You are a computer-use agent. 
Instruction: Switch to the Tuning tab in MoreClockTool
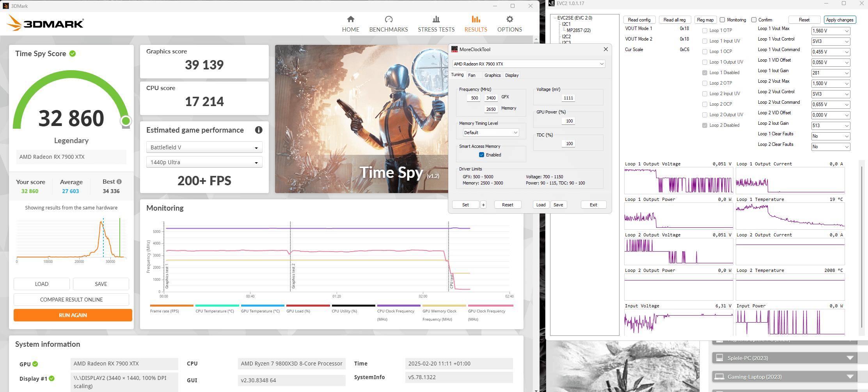457,75
